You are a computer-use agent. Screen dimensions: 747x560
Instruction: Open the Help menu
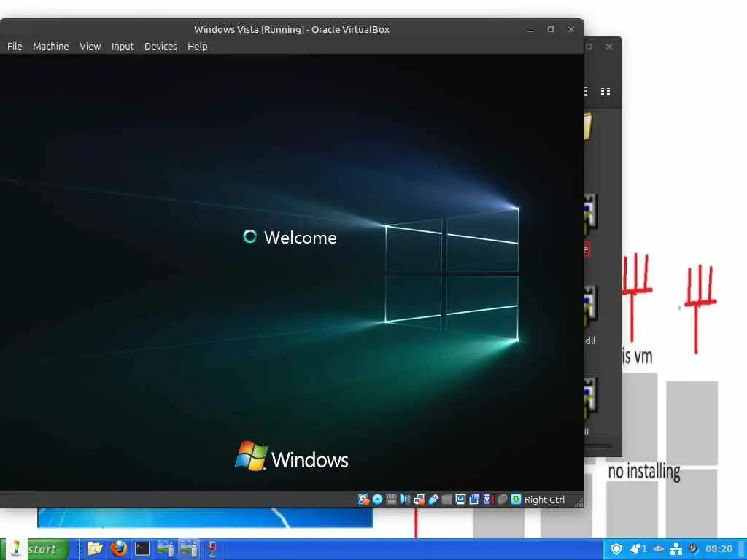pos(197,46)
